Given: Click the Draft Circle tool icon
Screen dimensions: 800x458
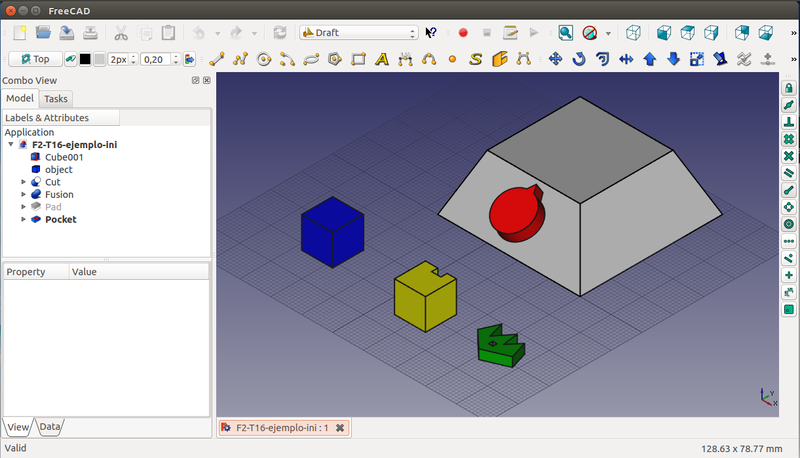Looking at the screenshot, I should point(264,59).
